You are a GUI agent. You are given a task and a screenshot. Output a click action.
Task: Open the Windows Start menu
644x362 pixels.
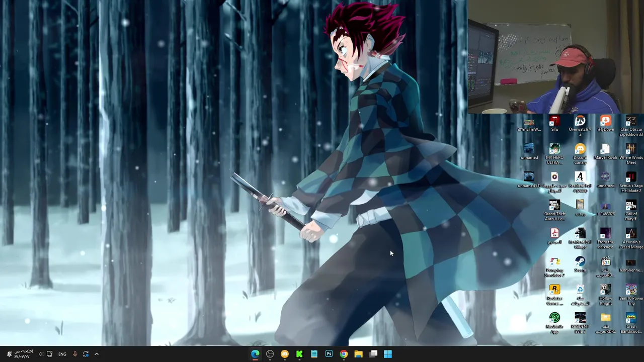point(388,354)
